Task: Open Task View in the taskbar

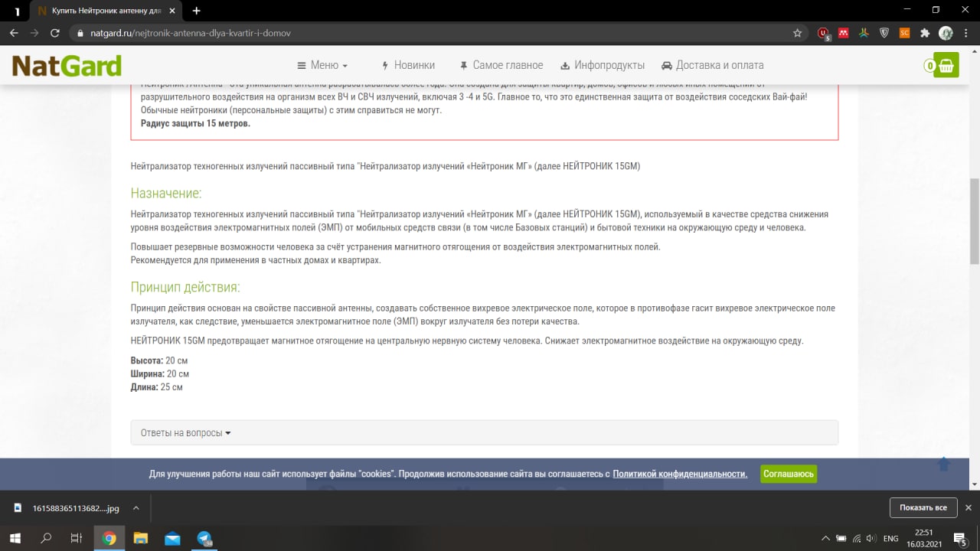Action: click(x=77, y=538)
